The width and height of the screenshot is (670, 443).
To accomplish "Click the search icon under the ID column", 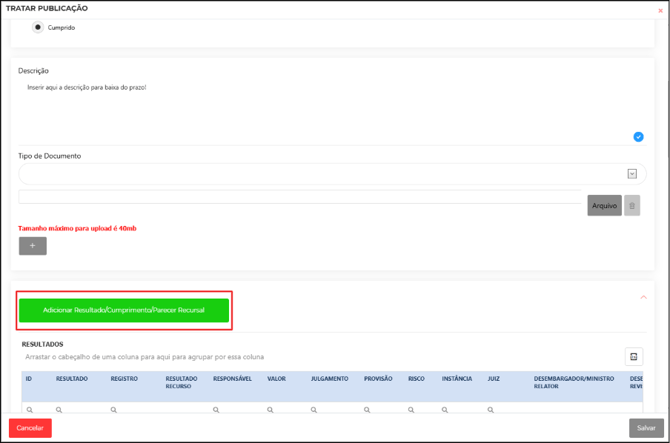I will point(30,410).
